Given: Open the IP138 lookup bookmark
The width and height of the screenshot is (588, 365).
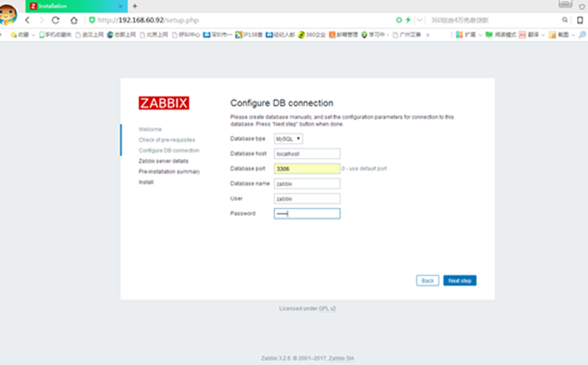Looking at the screenshot, I should tap(249, 35).
